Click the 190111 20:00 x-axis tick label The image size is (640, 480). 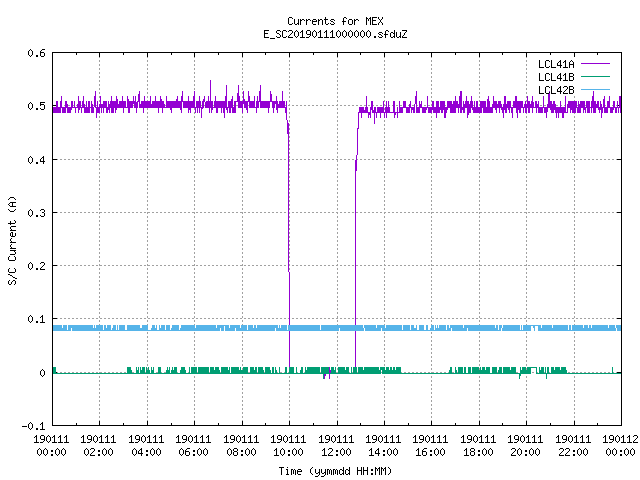click(525, 446)
